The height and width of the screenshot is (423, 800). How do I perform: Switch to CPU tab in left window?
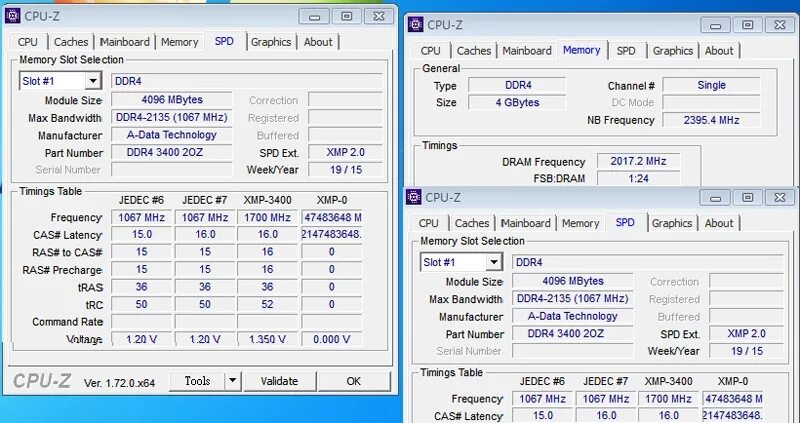tap(28, 42)
